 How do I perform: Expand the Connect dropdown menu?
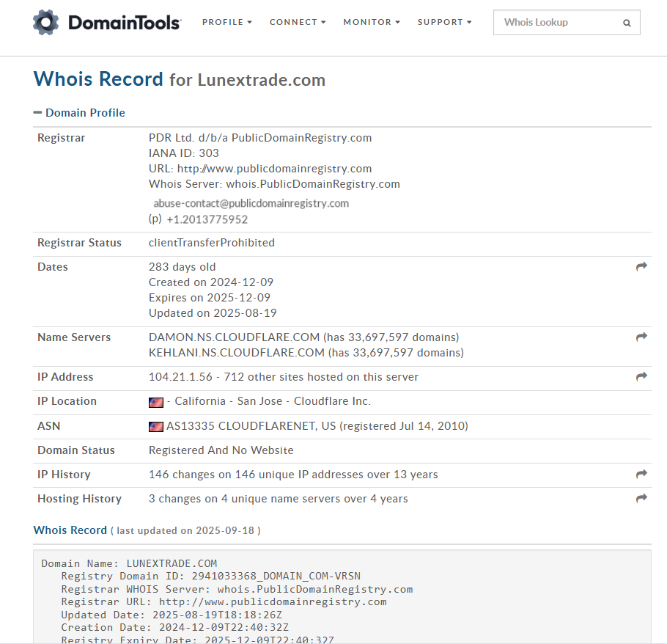297,22
